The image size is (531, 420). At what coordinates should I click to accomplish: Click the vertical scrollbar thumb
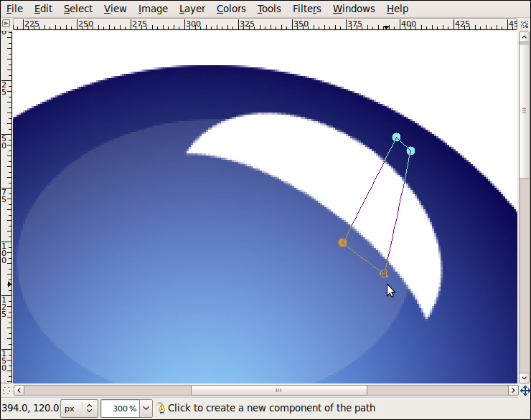[x=524, y=111]
